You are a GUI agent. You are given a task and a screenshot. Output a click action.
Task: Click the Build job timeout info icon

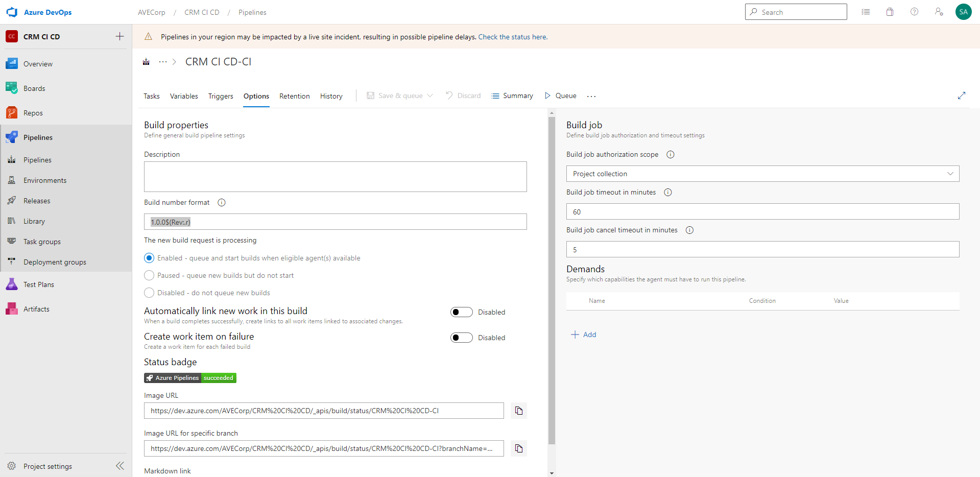[x=668, y=193]
